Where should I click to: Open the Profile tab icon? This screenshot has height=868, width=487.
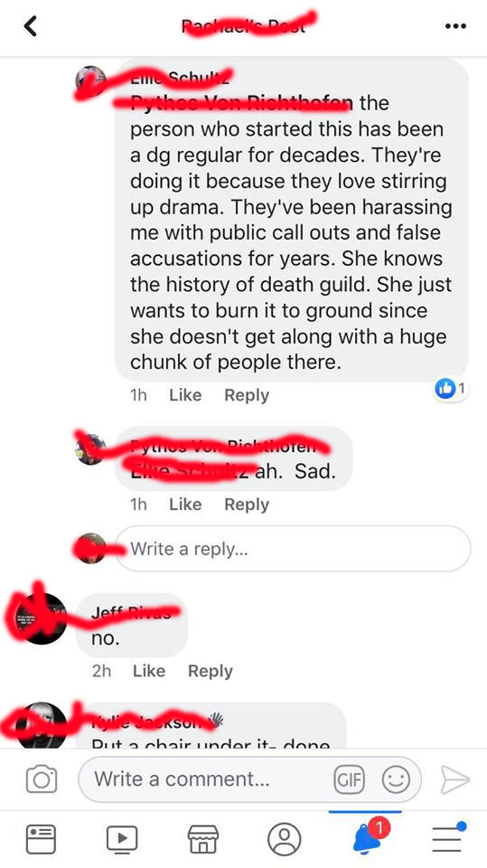point(284,839)
